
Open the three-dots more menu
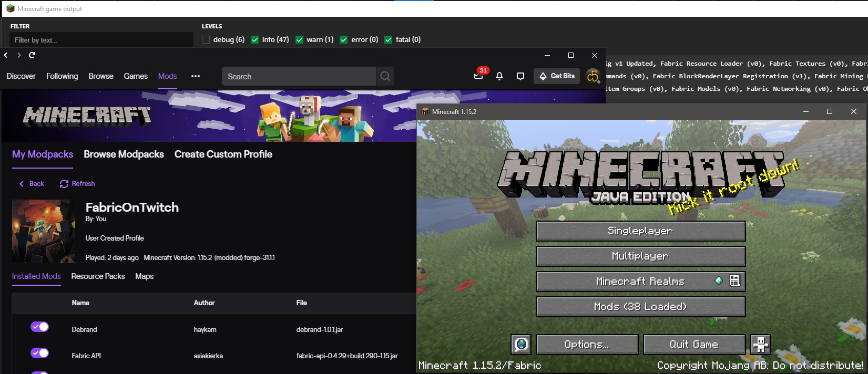[196, 76]
